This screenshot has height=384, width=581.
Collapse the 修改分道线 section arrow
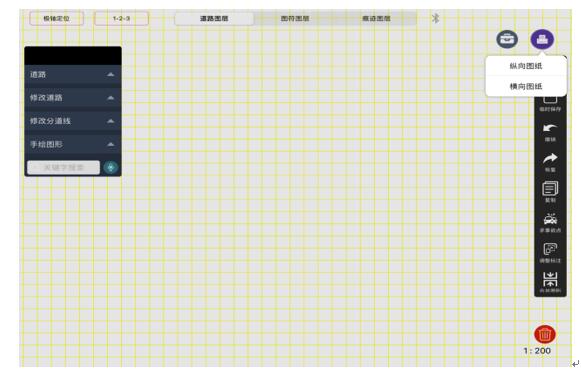click(x=110, y=121)
